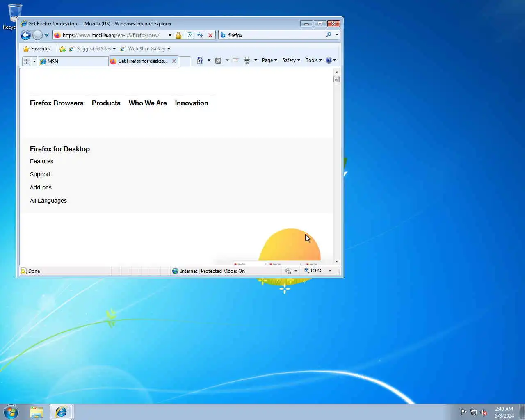Click the scrollbar down arrow
The height and width of the screenshot is (420, 525).
coord(337,261)
